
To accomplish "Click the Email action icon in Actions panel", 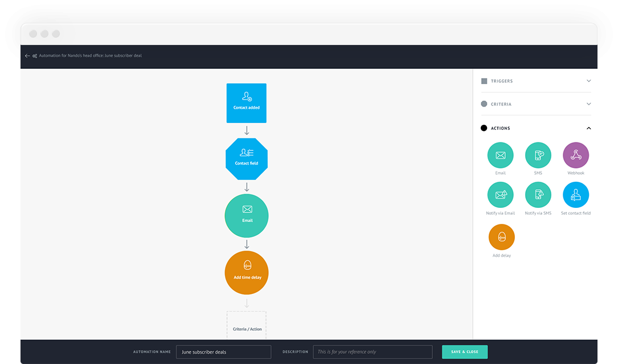I will click(500, 155).
